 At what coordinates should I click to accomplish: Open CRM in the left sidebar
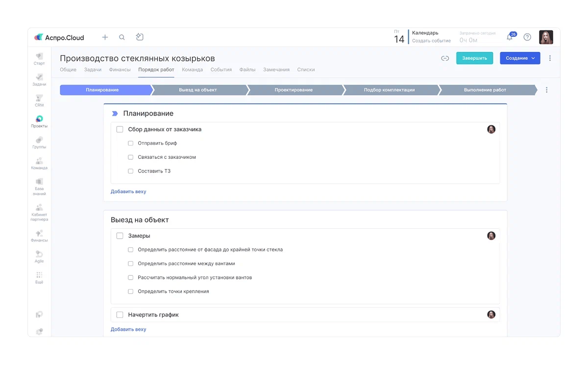pyautogui.click(x=39, y=100)
